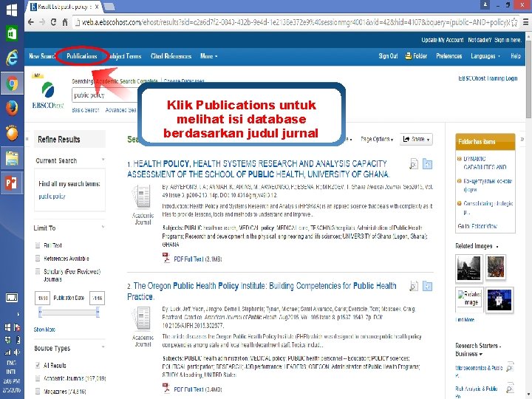Expand the Languages dropdown
Viewport: 532px width, 399px height.
[x=485, y=56]
